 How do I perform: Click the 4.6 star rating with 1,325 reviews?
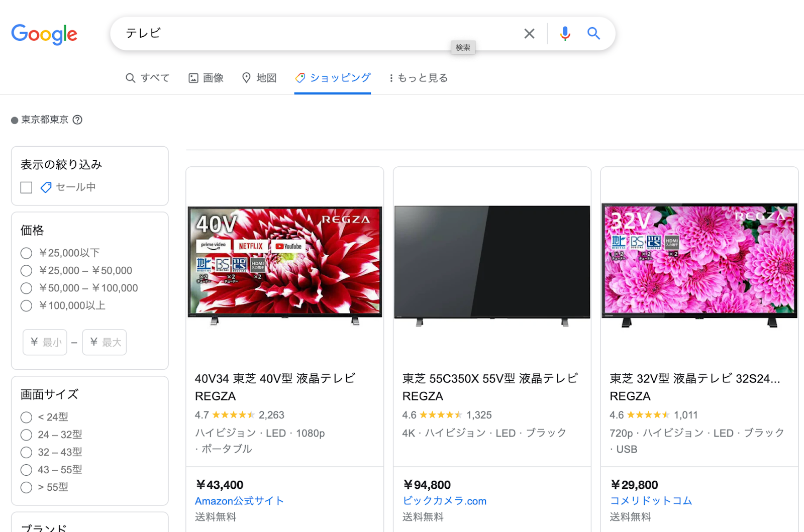pyautogui.click(x=447, y=415)
